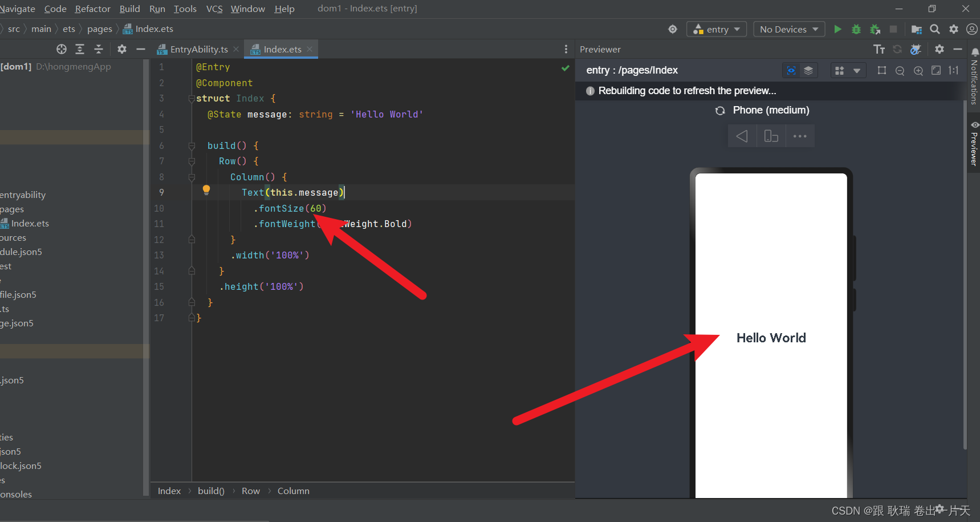Viewport: 980px width, 522px height.
Task: Expand the multi-profile dropdown arrow
Action: tap(857, 70)
